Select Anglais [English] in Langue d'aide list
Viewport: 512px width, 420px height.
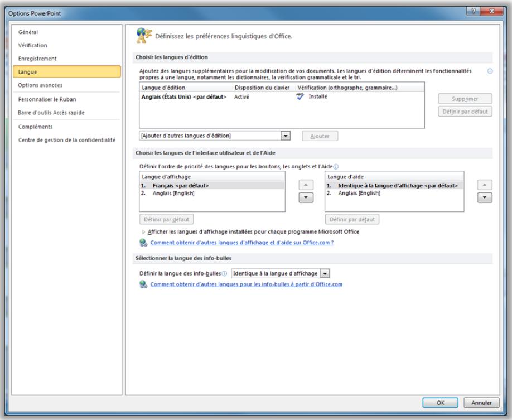pos(394,194)
